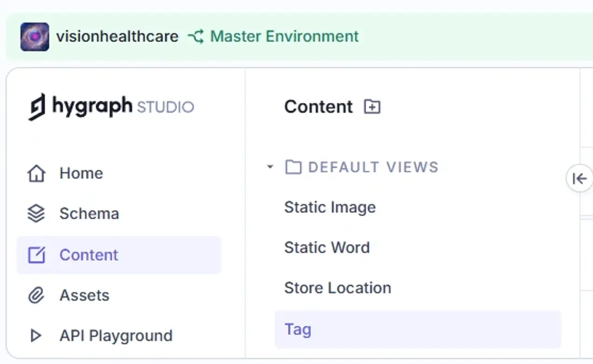Open the Master Environment label
The width and height of the screenshot is (593, 364).
[x=284, y=37]
